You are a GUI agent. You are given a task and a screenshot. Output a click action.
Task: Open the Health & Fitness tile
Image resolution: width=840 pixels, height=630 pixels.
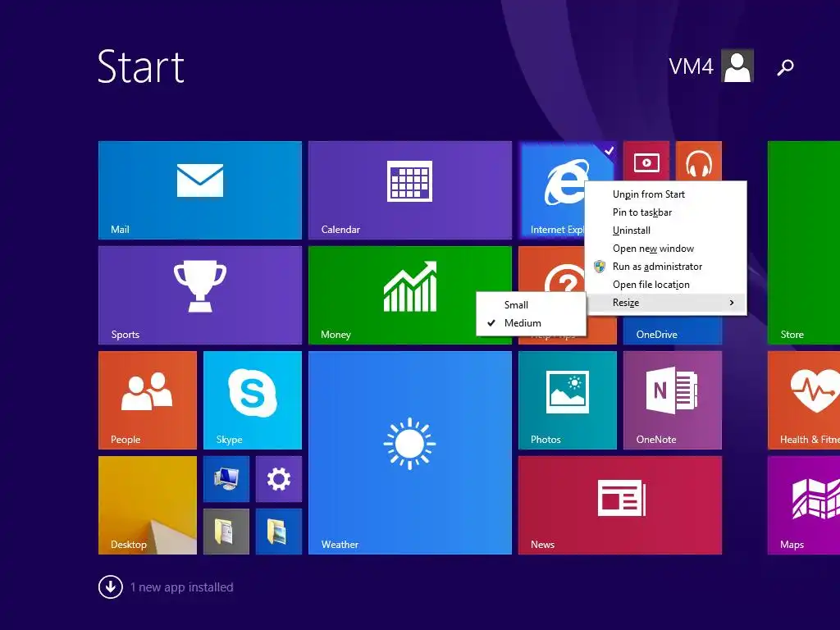coord(804,400)
